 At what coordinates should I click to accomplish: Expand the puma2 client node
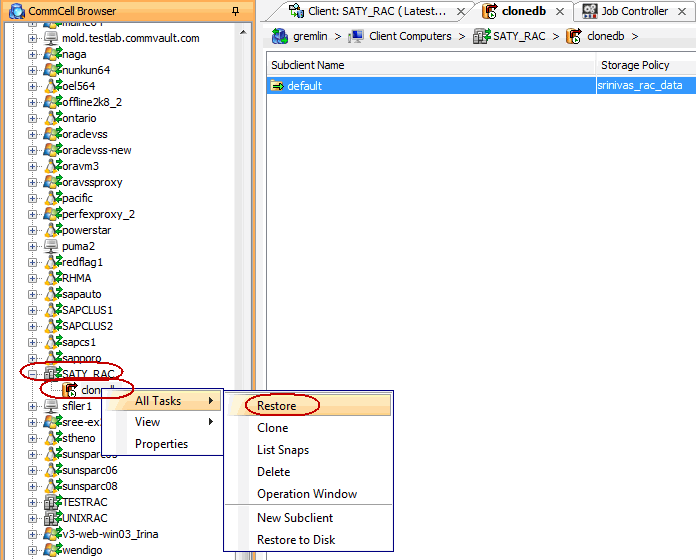pos(32,246)
